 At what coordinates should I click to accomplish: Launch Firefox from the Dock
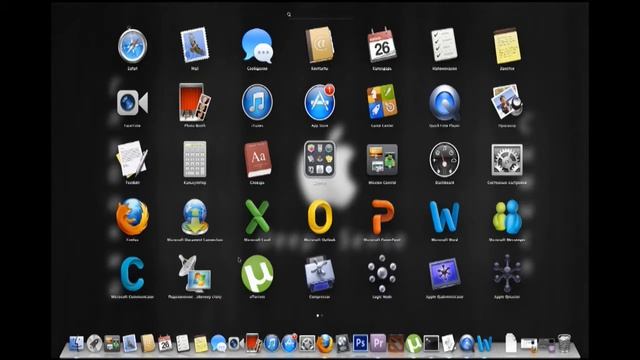click(x=325, y=344)
